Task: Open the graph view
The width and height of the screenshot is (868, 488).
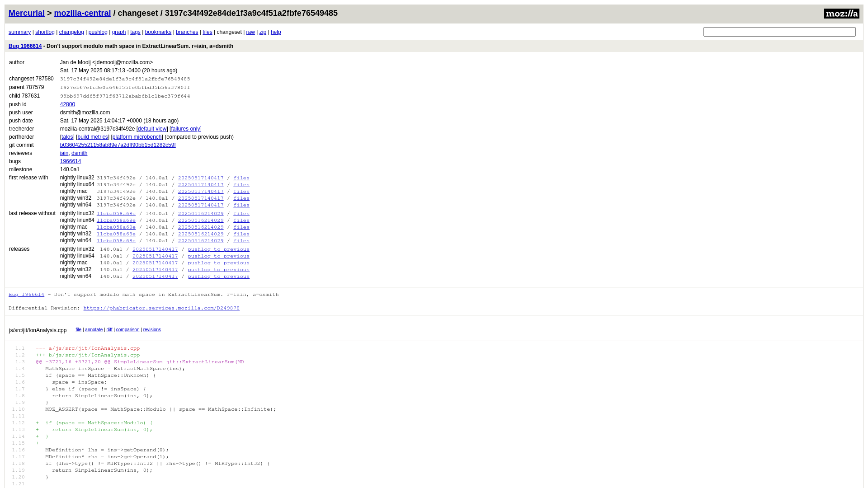Action: [119, 32]
